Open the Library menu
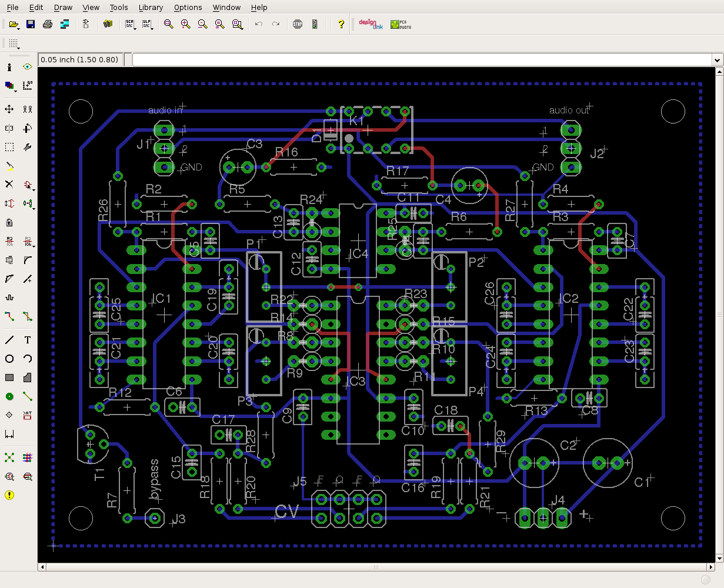 [151, 8]
